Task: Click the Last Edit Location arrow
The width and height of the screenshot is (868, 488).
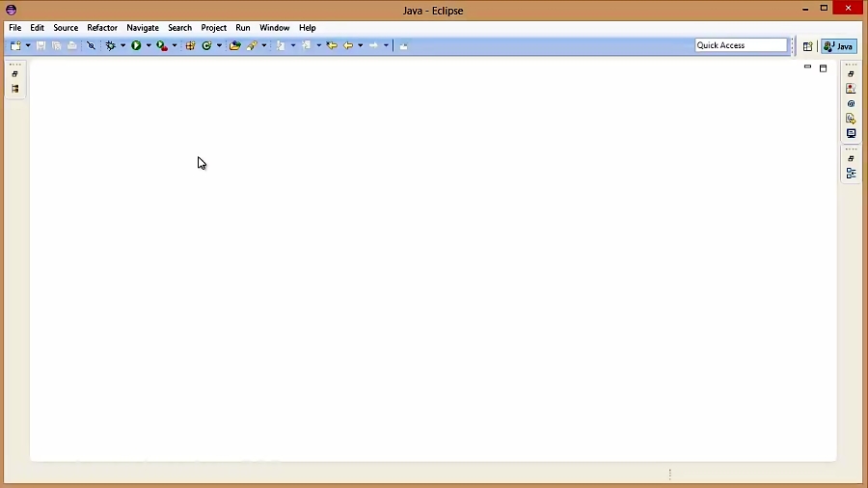Action: (x=332, y=45)
